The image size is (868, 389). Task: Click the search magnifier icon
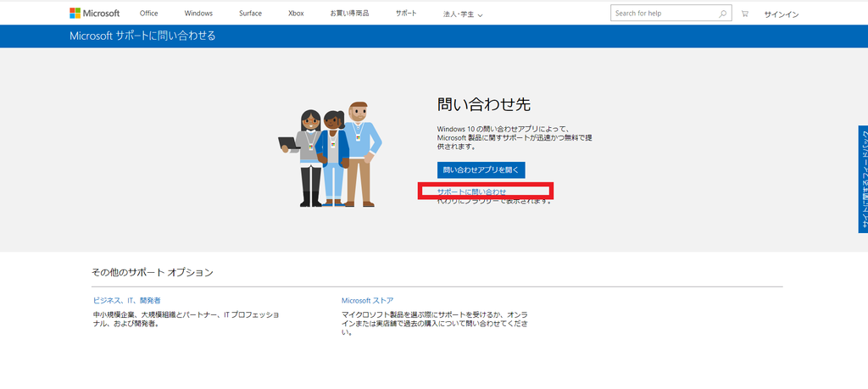coord(722,14)
